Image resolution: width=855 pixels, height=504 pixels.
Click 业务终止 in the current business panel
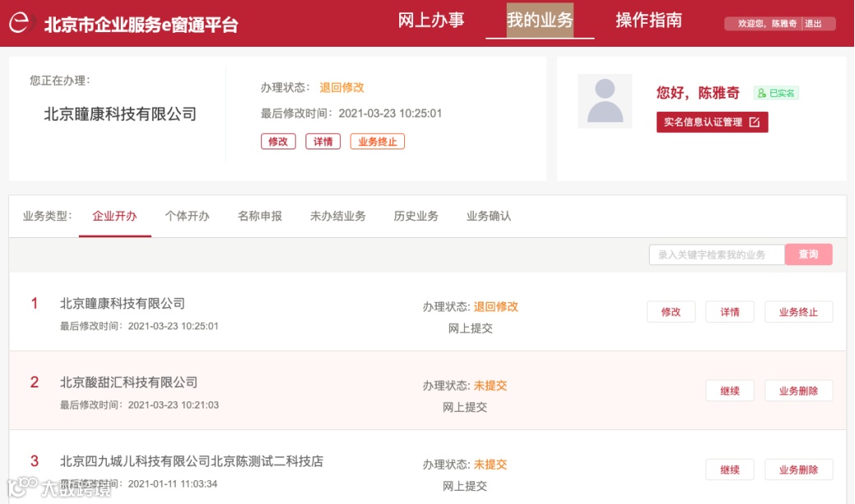(x=377, y=142)
